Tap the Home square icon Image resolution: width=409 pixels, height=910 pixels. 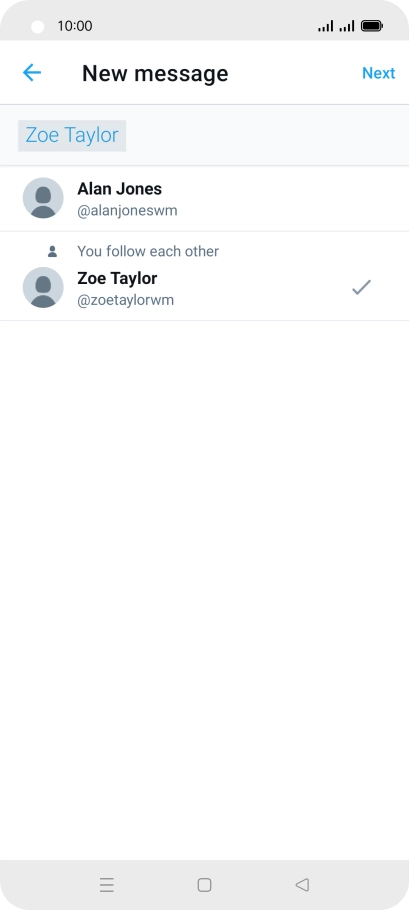click(x=204, y=884)
